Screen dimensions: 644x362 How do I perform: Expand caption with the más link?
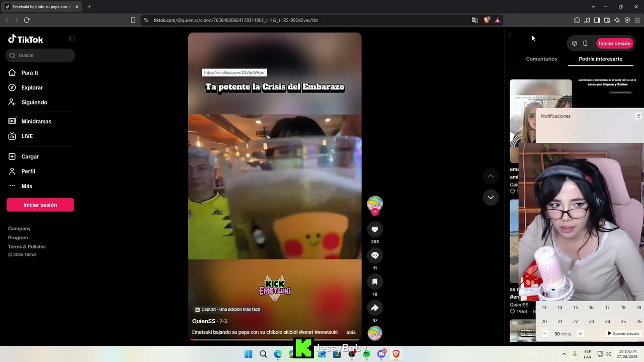pyautogui.click(x=351, y=332)
